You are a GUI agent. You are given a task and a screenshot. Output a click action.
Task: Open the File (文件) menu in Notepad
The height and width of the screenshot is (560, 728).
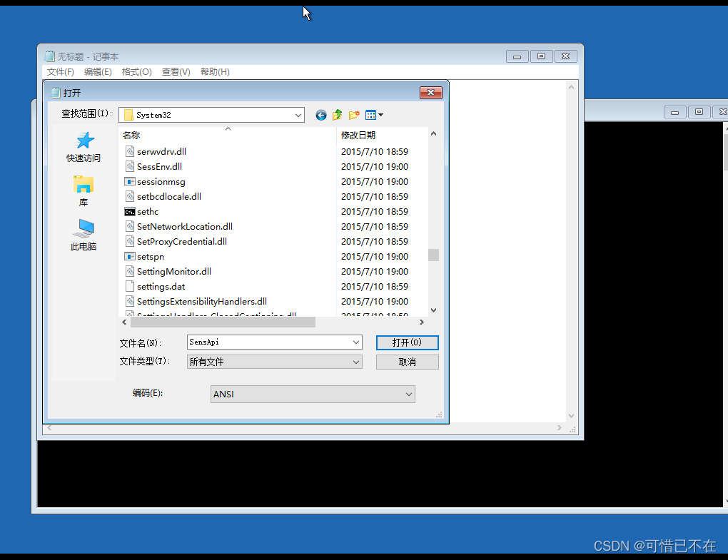61,72
